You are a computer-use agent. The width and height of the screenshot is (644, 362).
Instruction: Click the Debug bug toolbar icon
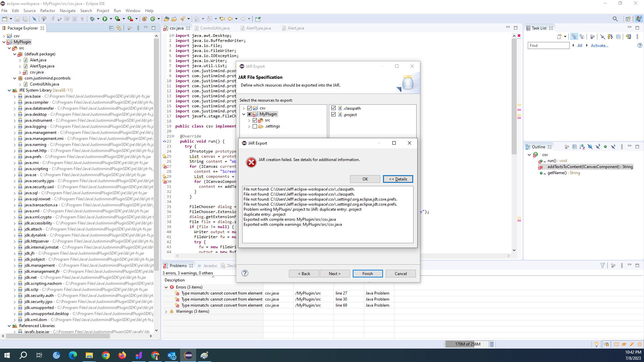92,19
